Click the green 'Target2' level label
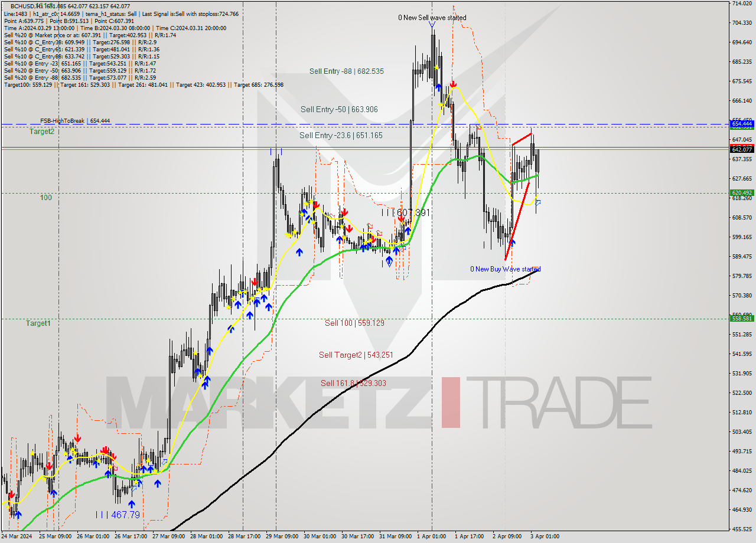756x543 pixels. click(42, 132)
